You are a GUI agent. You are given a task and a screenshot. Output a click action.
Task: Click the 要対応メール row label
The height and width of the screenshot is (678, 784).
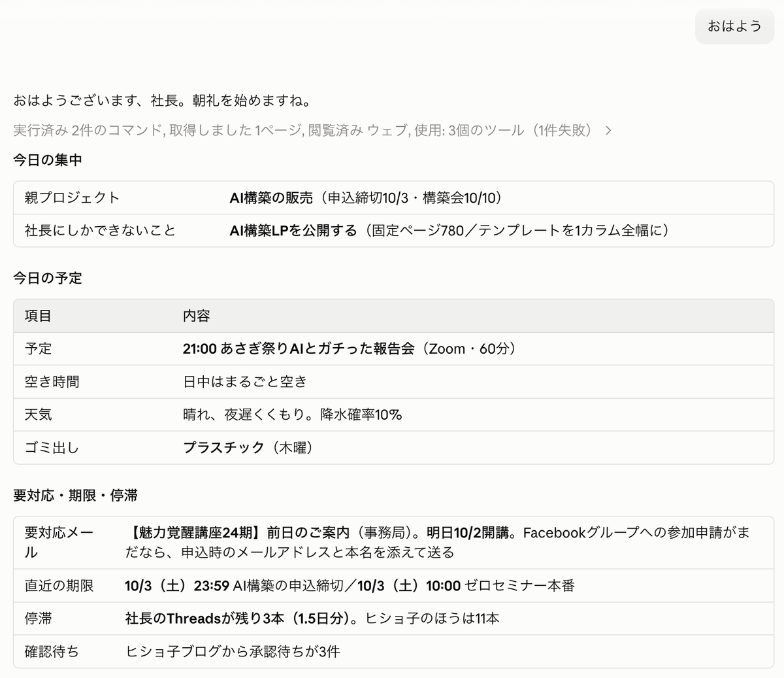coord(59,542)
